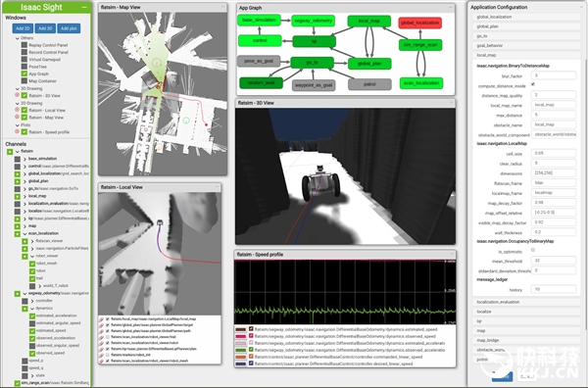Collapse the Others windows group
588x388 pixels.
(x=18, y=38)
